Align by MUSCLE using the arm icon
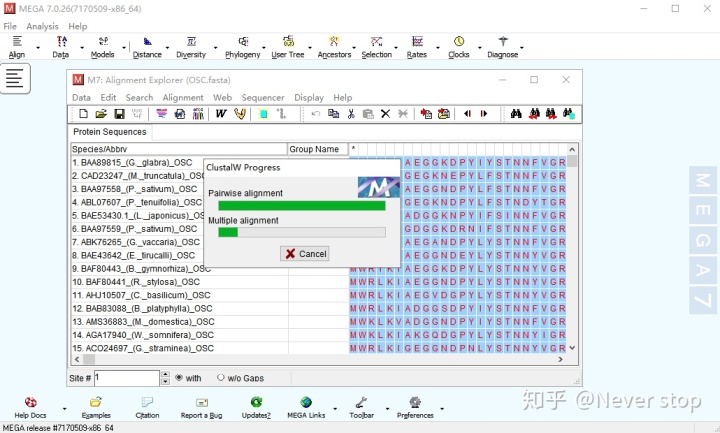This screenshot has height=433, width=720. click(240, 113)
